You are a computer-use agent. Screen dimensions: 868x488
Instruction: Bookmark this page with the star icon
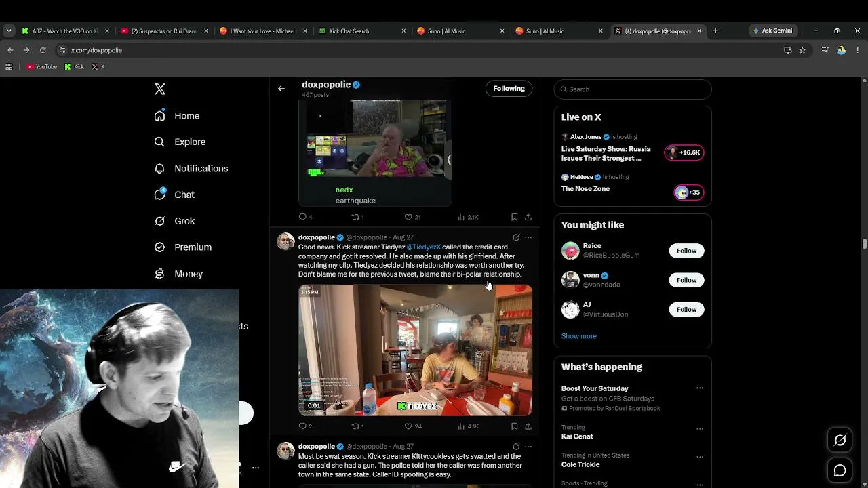[802, 50]
